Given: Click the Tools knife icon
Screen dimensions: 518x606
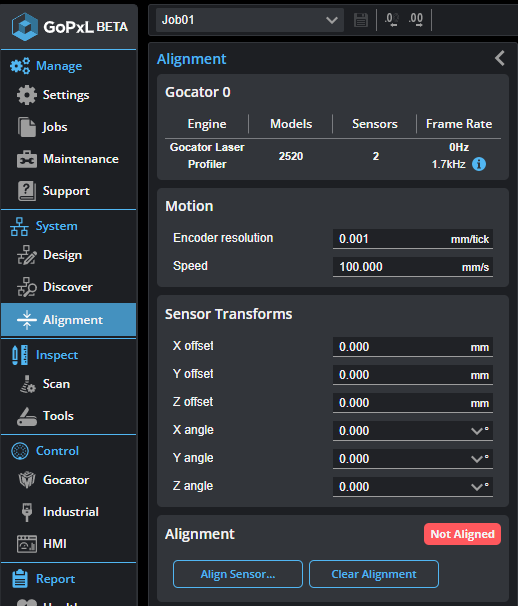Looking at the screenshot, I should click(x=27, y=416).
